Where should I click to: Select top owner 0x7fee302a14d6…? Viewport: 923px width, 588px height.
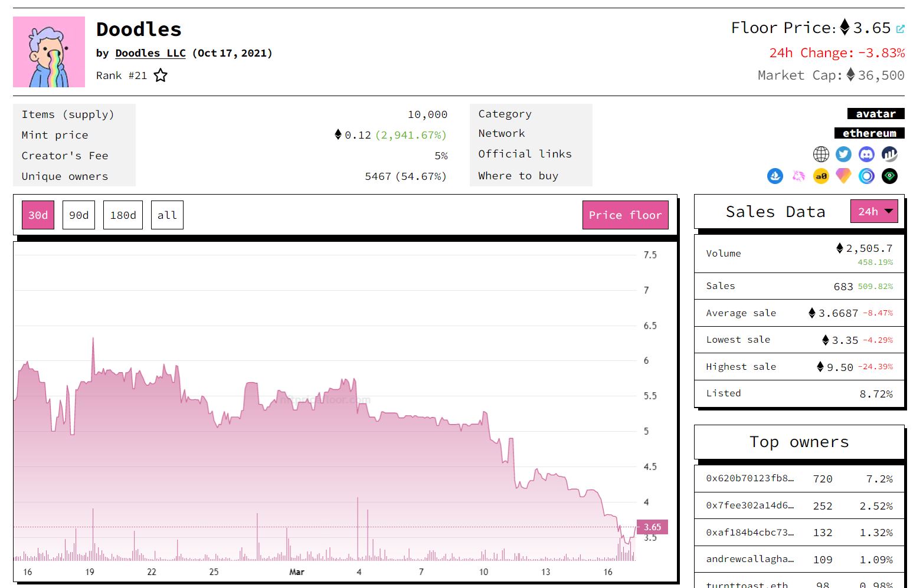749,505
